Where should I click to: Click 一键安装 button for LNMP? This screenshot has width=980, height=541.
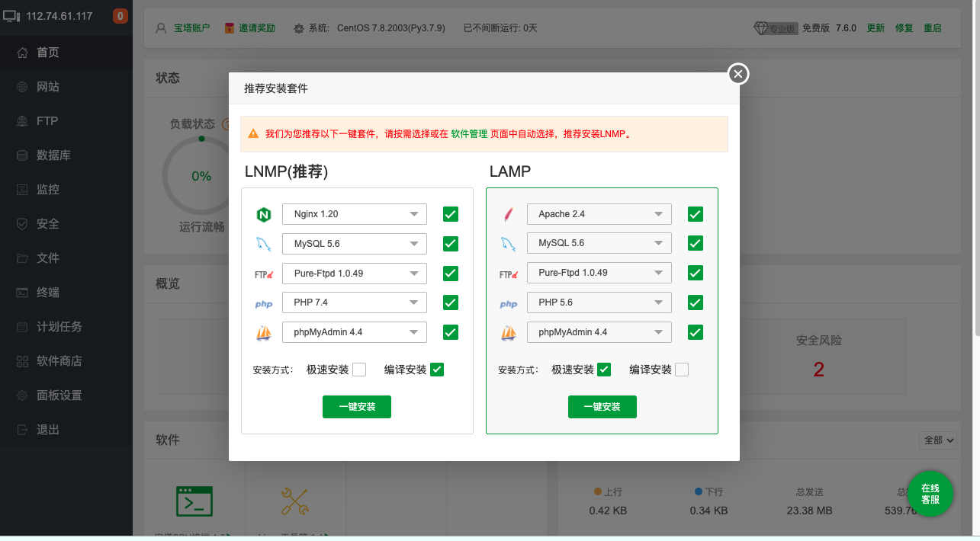point(357,407)
